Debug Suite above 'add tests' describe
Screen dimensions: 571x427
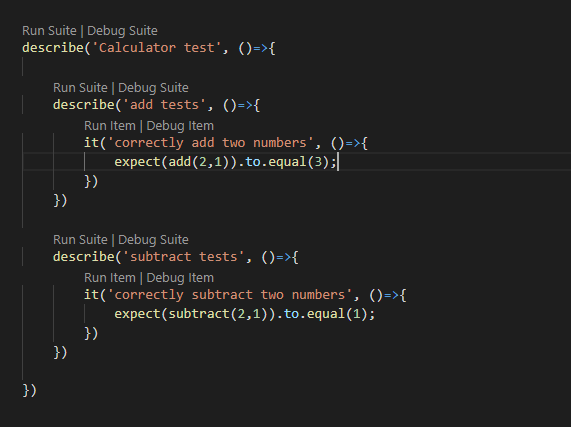153,88
